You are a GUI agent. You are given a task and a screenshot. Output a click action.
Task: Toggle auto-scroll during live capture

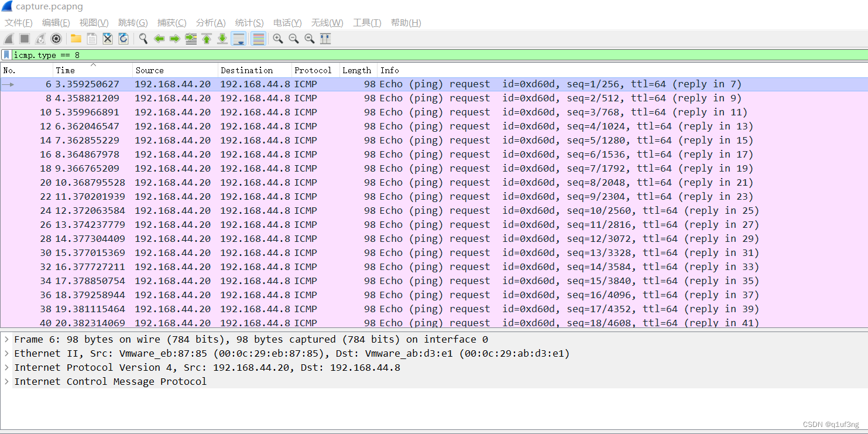(x=238, y=39)
